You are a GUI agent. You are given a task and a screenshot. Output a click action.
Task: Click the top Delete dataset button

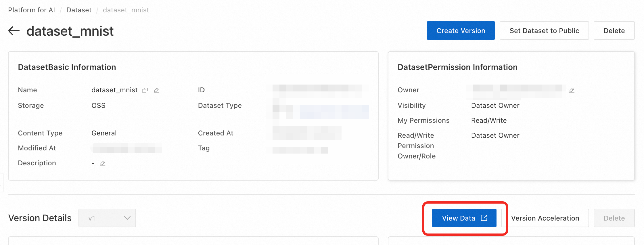[x=614, y=30]
